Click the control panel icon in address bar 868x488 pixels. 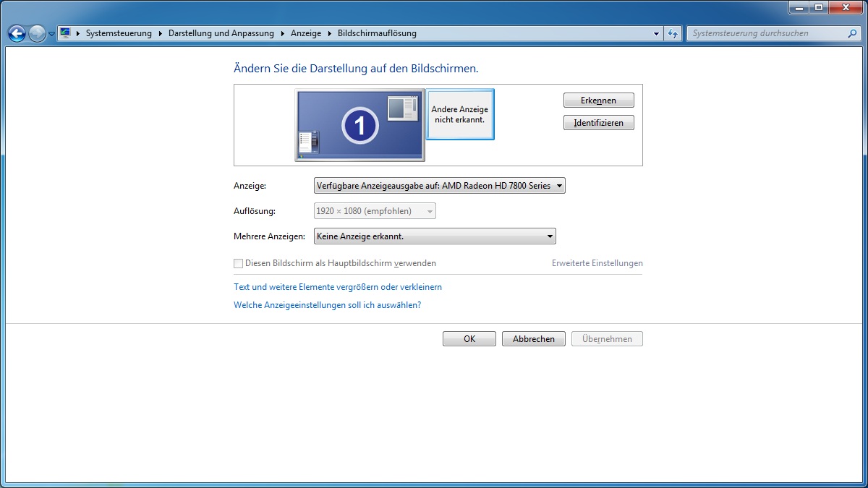(x=65, y=33)
